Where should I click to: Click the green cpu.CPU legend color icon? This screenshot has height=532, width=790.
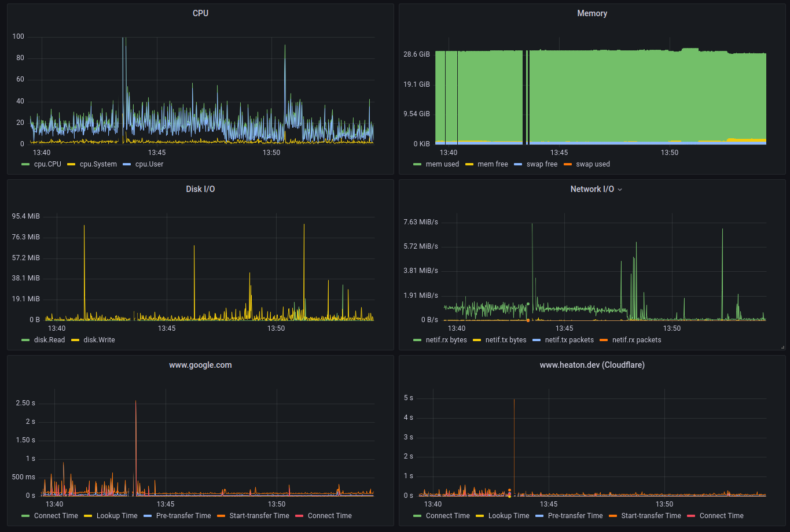point(25,165)
